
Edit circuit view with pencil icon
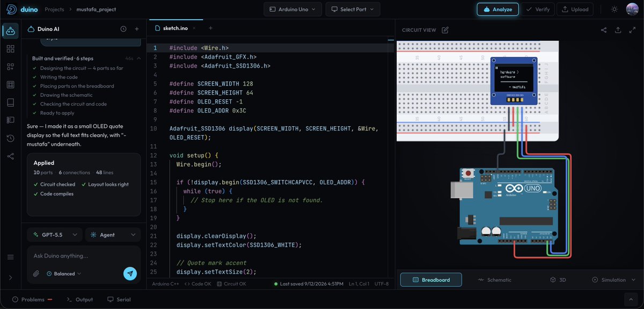point(445,30)
